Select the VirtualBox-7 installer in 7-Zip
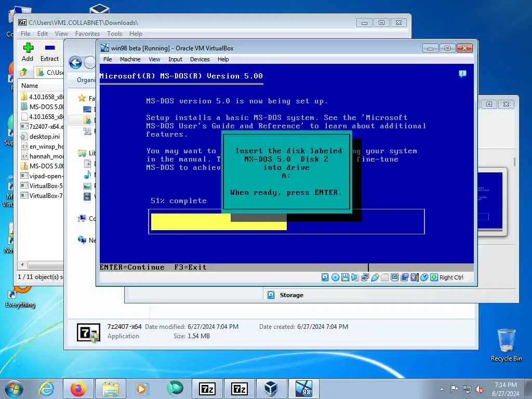This screenshot has width=532, height=399. coord(42,196)
